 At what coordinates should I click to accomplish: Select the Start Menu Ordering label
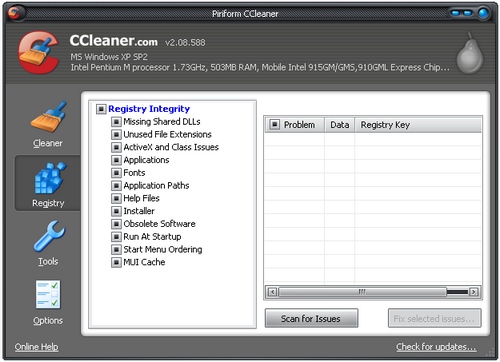[x=163, y=249]
